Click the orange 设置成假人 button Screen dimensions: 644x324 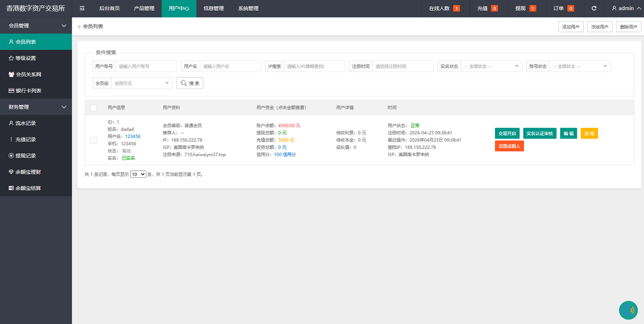[509, 146]
